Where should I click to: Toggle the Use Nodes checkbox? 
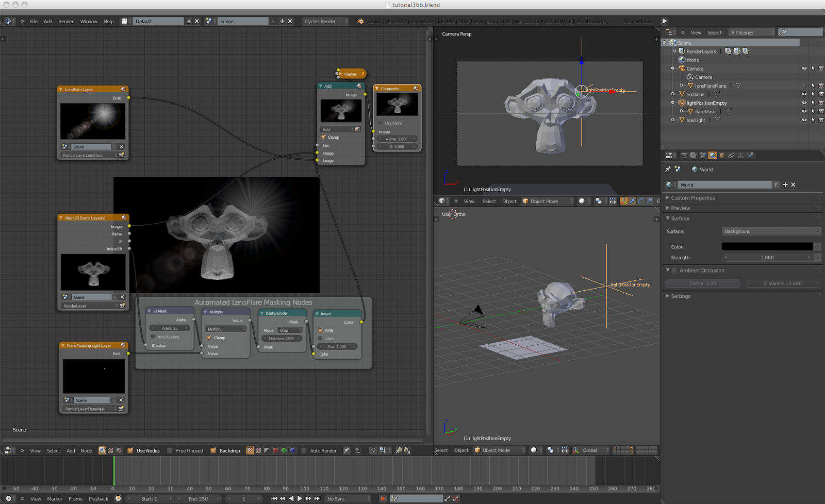130,450
